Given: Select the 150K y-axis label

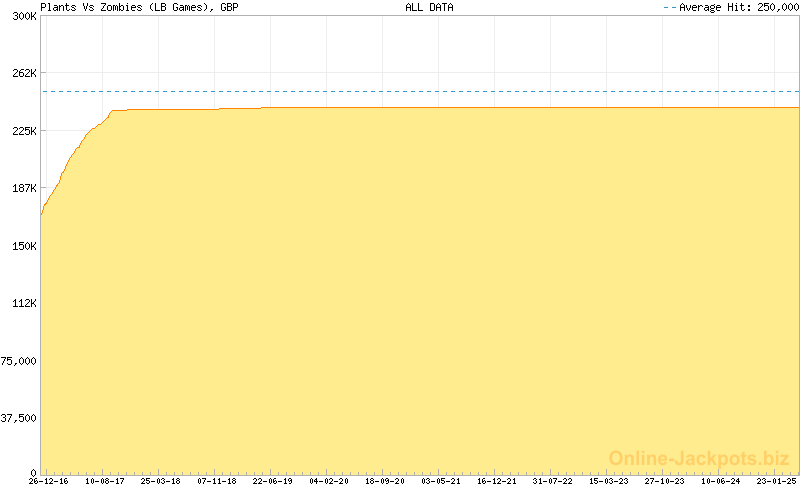Looking at the screenshot, I should point(23,246).
